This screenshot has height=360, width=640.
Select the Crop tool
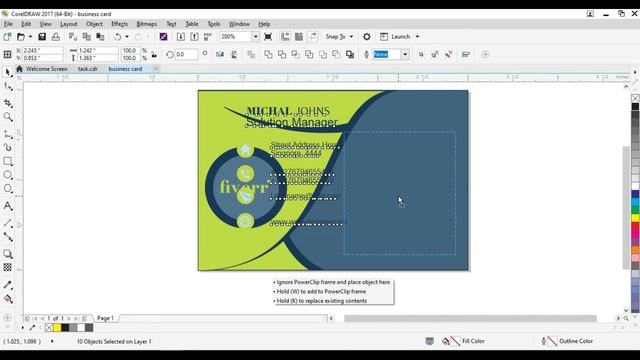click(x=7, y=104)
